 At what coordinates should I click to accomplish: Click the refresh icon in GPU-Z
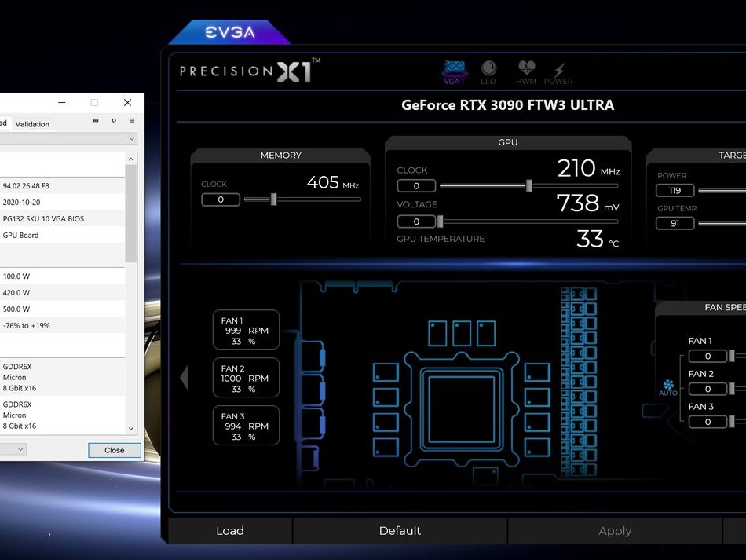pyautogui.click(x=114, y=120)
